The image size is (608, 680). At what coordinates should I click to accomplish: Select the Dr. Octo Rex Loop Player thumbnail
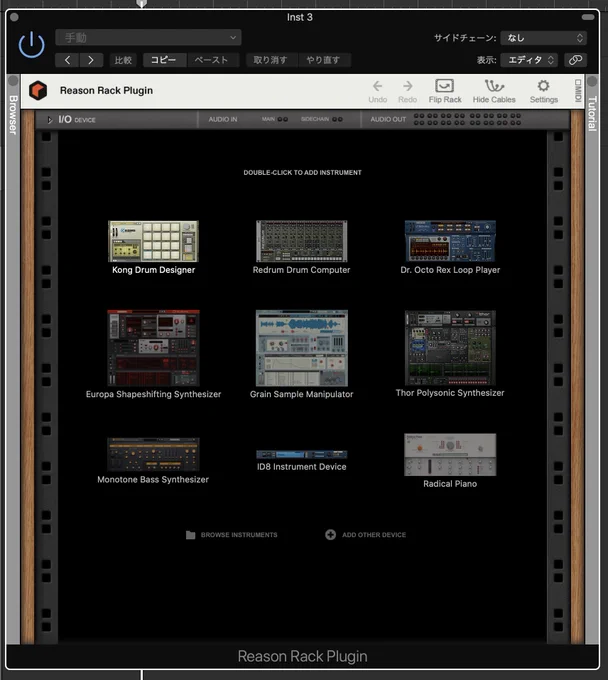(450, 241)
